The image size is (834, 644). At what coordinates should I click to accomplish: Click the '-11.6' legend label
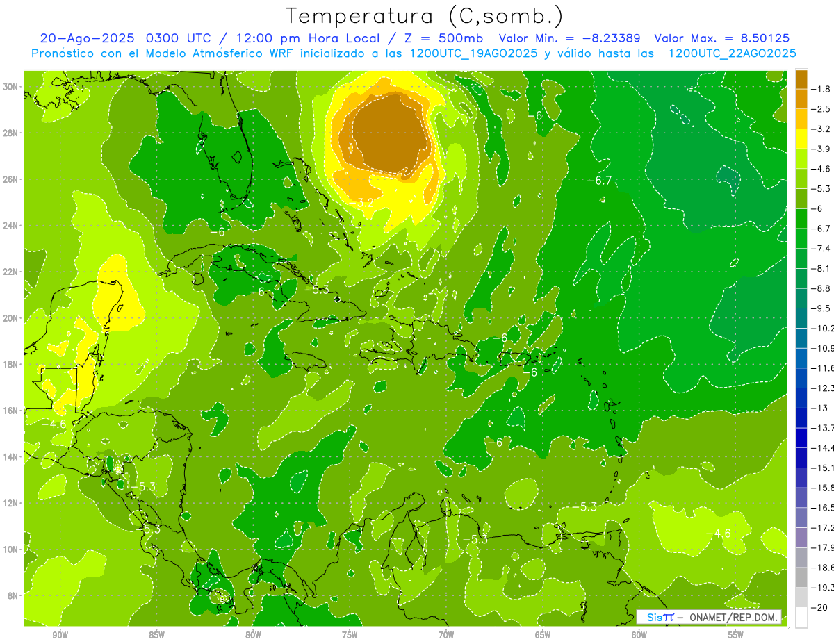click(823, 368)
